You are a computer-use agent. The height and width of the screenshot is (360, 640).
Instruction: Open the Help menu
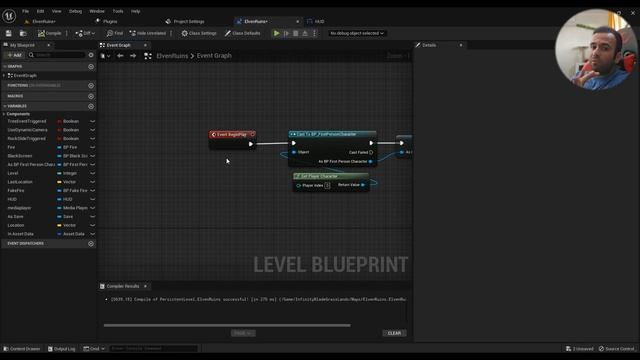coord(136,11)
